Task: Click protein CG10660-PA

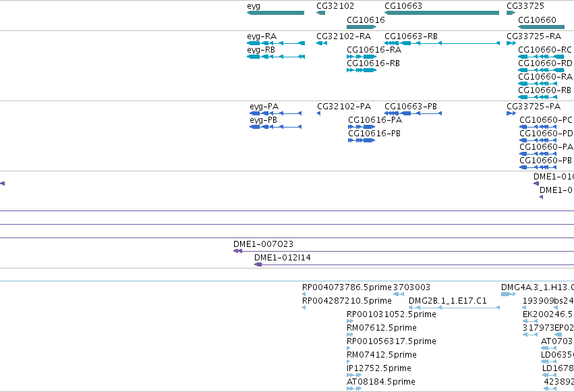Action: click(546, 147)
